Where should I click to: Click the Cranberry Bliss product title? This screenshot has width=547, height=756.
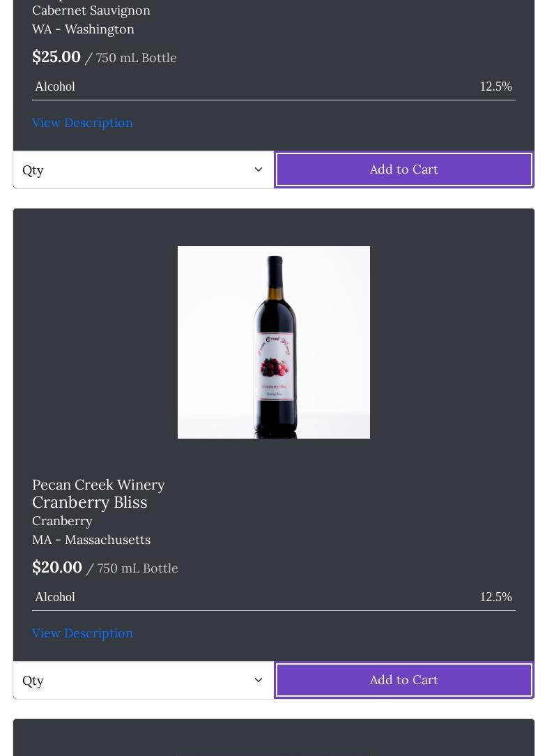click(90, 503)
